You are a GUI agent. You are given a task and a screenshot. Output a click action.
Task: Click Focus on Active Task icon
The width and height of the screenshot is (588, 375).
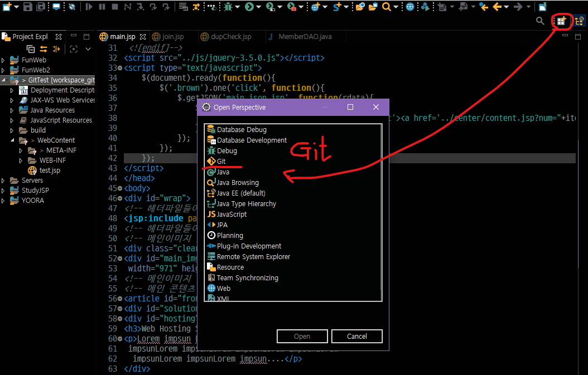pyautogui.click(x=74, y=49)
